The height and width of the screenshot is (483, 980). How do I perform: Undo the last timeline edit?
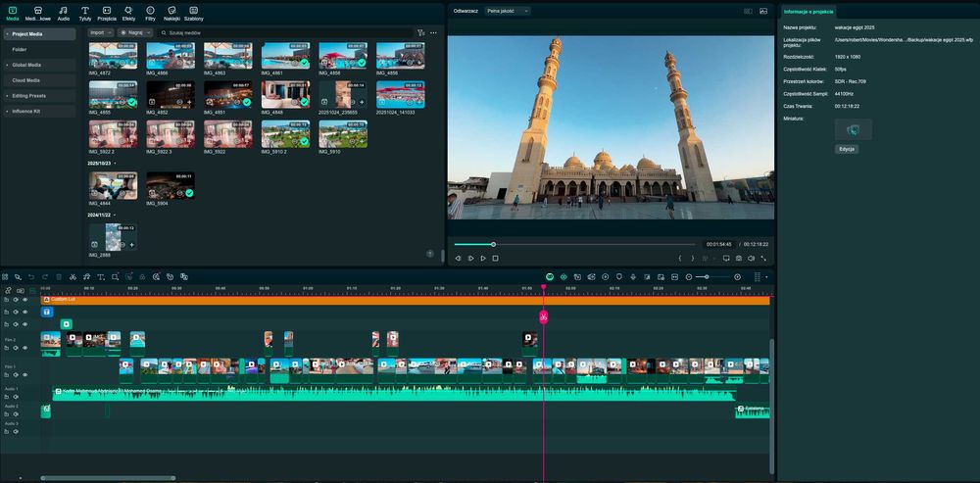click(31, 277)
